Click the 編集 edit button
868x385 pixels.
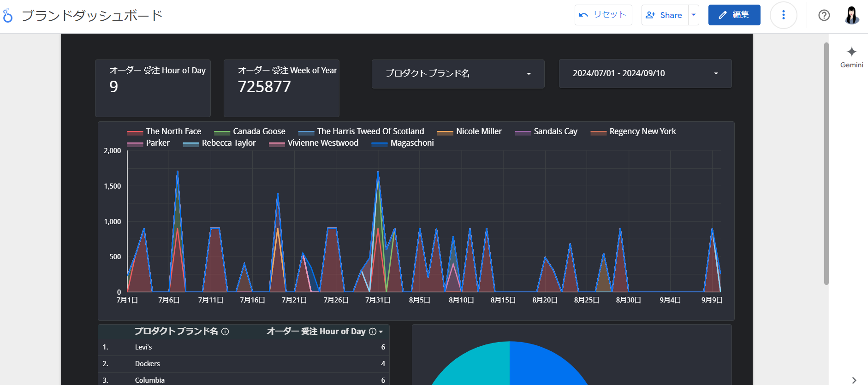734,15
